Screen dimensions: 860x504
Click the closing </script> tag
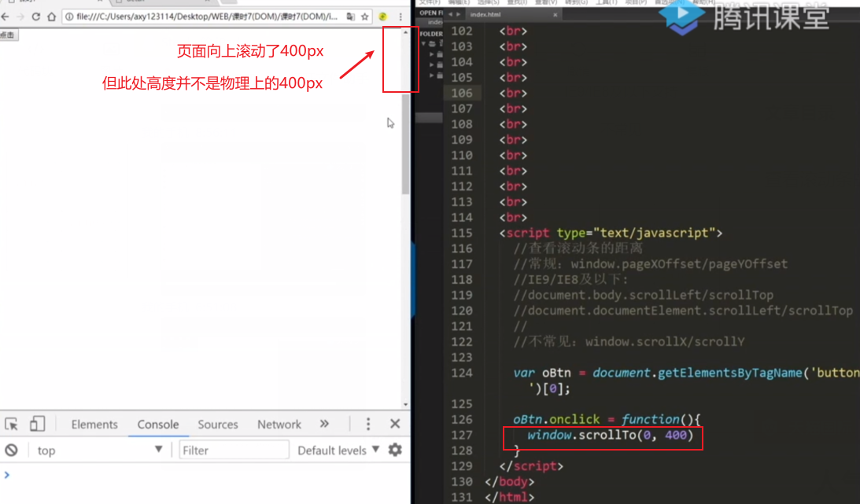(x=531, y=466)
